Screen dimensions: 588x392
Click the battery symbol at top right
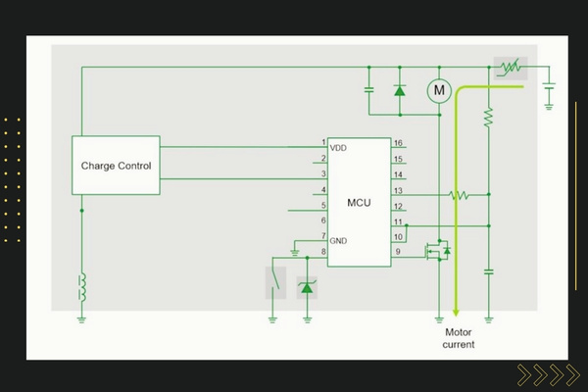(x=549, y=86)
